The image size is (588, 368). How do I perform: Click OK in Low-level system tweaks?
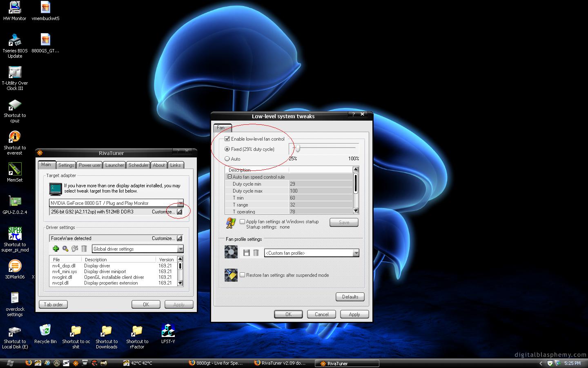pos(288,314)
